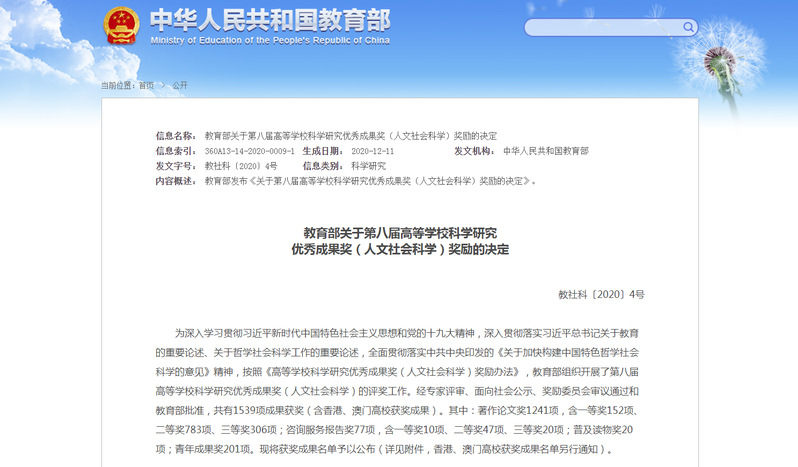The image size is (798, 467).
Task: Click the 当前位置 breadcrumb label
Action: 117,85
